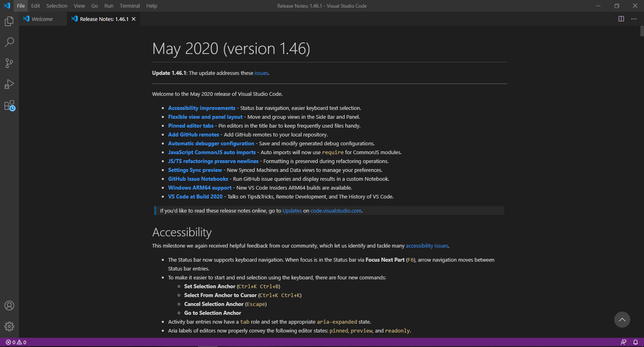This screenshot has width=644, height=347.
Task: Click the scroll-to-top arrow button
Action: 622,320
